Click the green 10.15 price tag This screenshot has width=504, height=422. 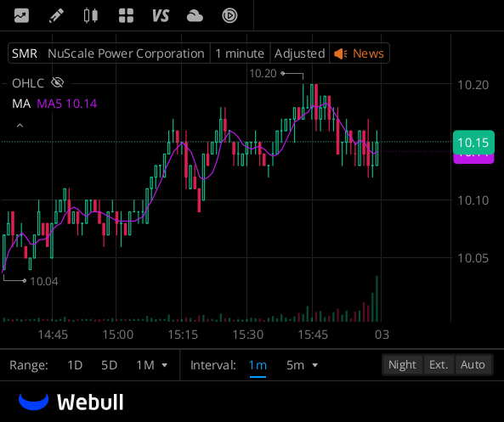click(x=473, y=143)
